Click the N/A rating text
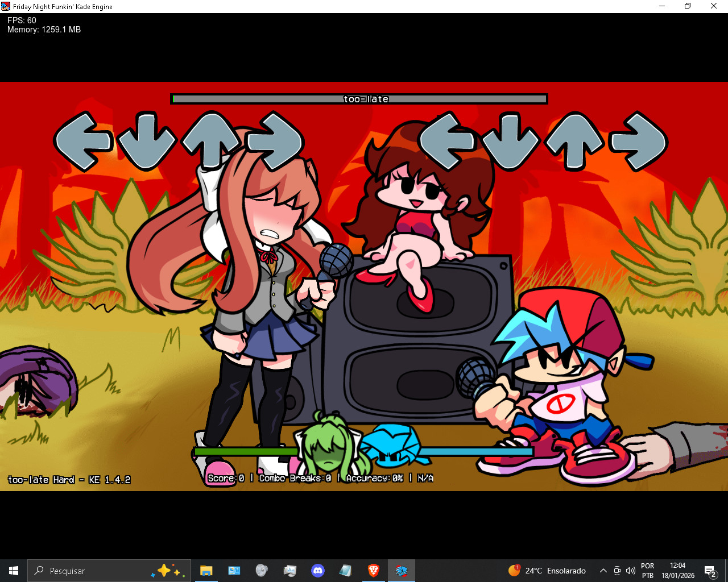 [425, 479]
